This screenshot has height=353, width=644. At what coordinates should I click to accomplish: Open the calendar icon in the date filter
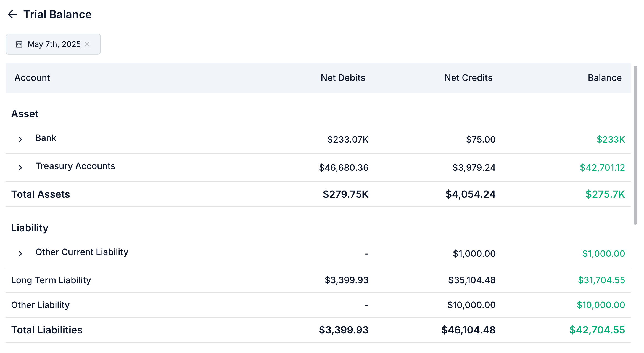coord(19,44)
